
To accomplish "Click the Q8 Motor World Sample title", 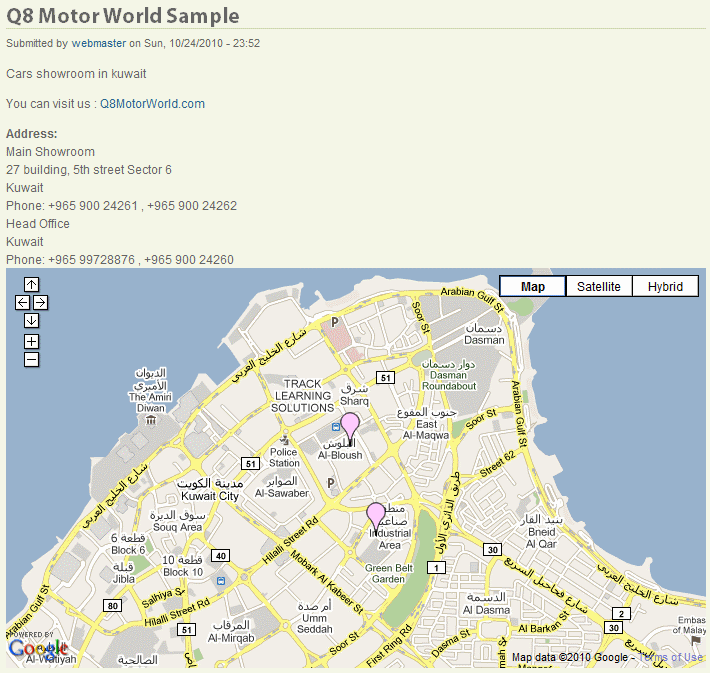I will (123, 15).
